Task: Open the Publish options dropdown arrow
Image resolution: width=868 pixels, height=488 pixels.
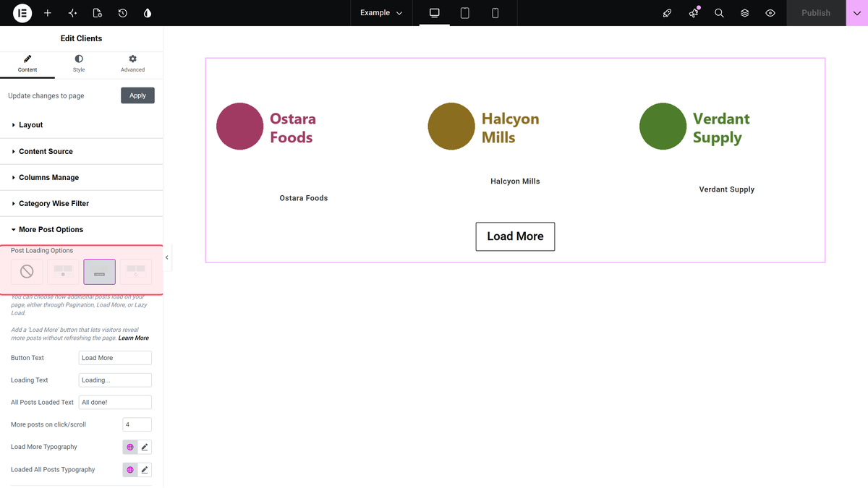Action: (856, 13)
